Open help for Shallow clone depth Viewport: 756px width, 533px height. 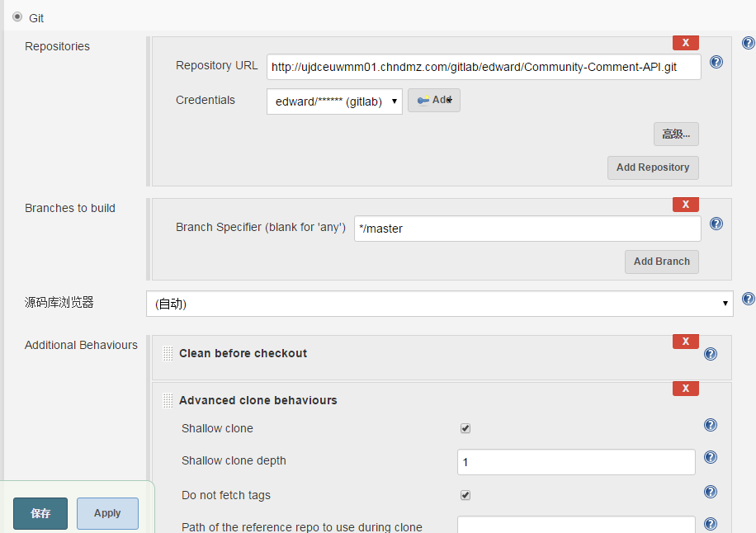(711, 457)
